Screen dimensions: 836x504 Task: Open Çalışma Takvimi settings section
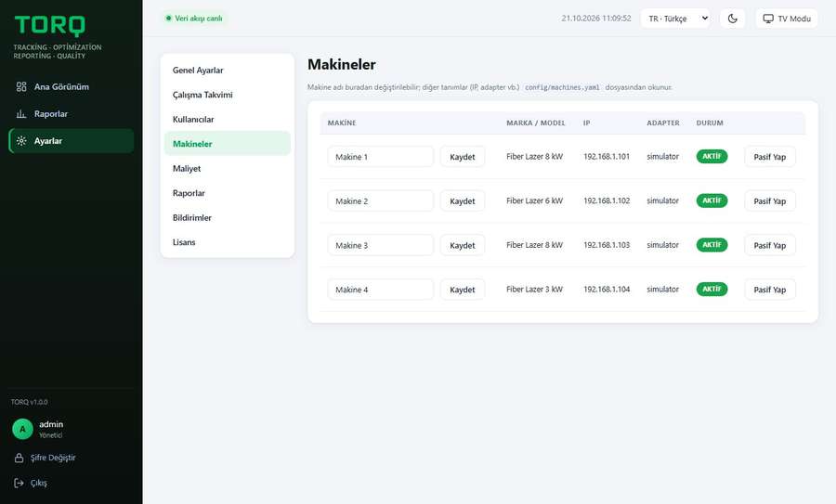[x=228, y=95]
